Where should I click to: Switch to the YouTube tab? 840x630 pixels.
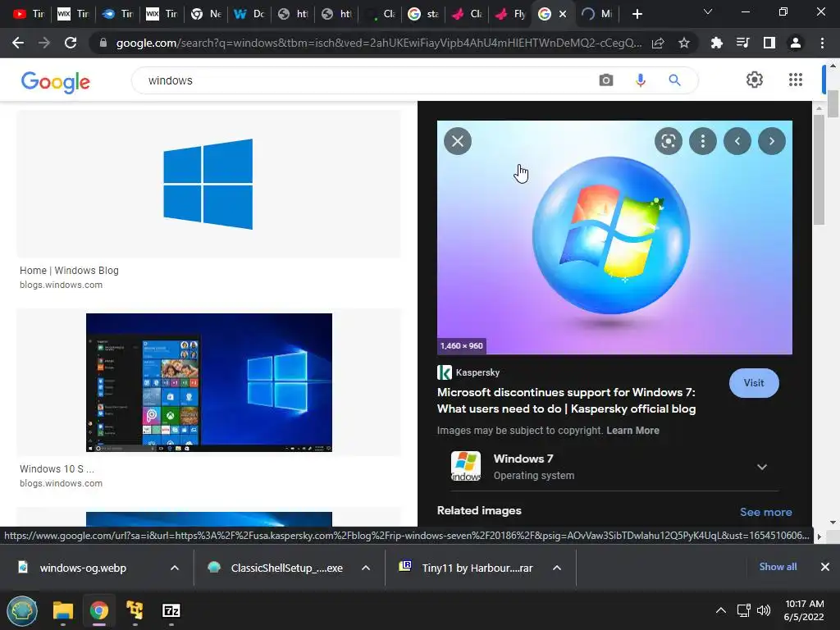pos(29,14)
